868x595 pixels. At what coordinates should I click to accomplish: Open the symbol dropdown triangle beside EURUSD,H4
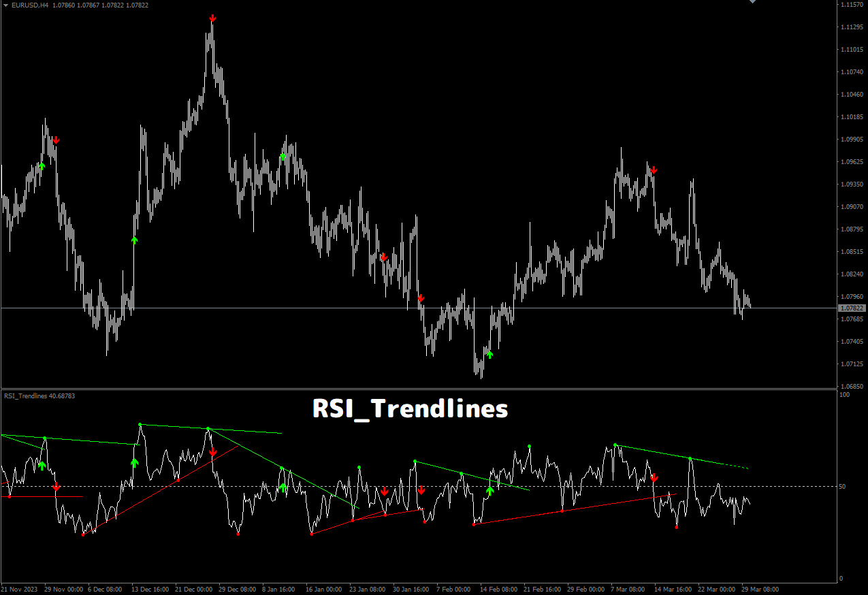(5, 5)
